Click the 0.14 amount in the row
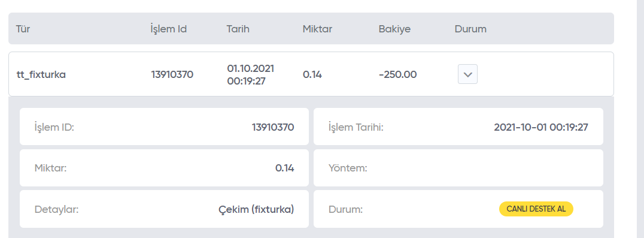Screen dimensions: 644x238 pos(312,75)
